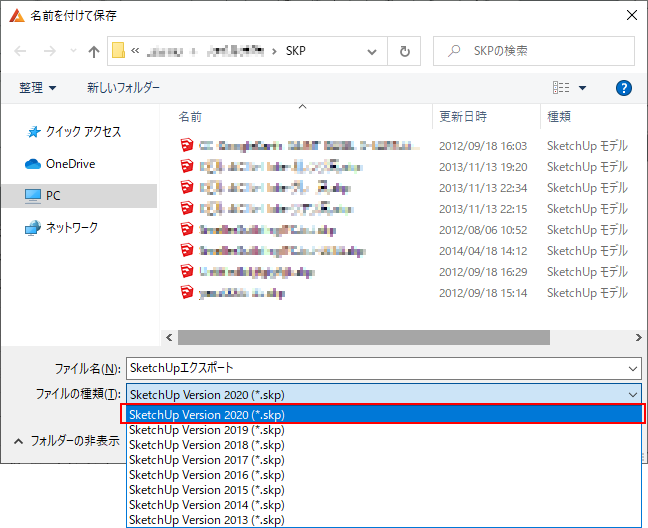648x528 pixels.
Task: Click the クイック アクセス star icon
Action: click(33, 132)
